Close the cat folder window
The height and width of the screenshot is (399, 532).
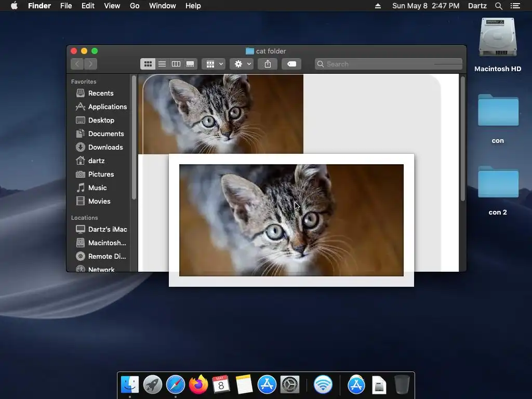[74, 51]
